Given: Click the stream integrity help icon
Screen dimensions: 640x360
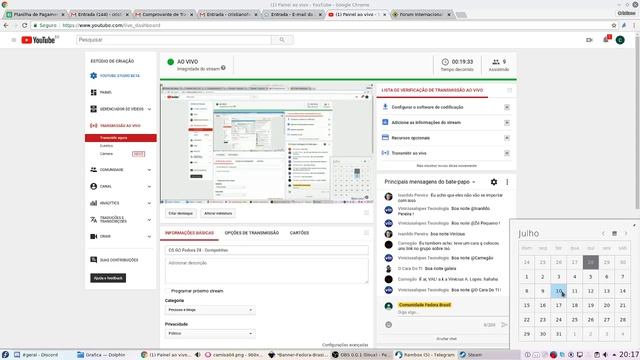Looking at the screenshot, I should (x=223, y=68).
